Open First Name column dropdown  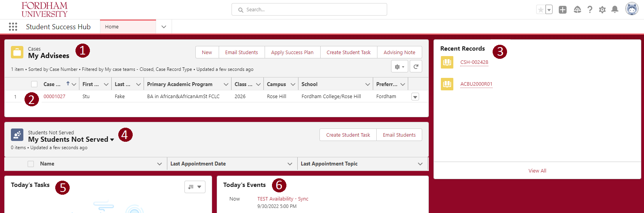[106, 84]
